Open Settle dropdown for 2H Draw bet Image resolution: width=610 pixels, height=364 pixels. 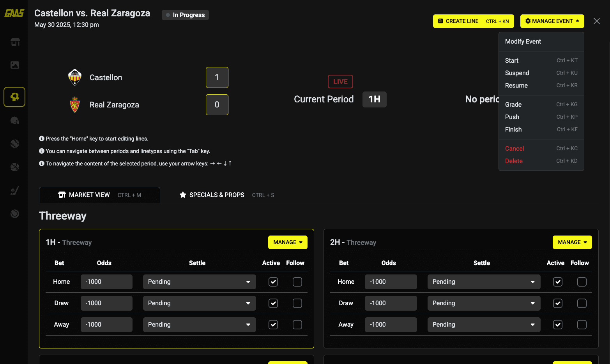(x=483, y=303)
